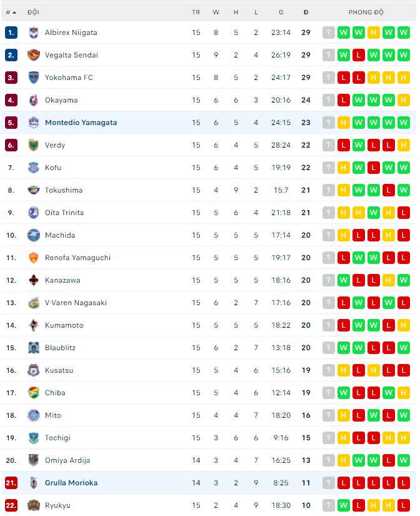The image size is (420, 516).
Task: Click Kofu's yellow H form badge
Action: pos(344,168)
